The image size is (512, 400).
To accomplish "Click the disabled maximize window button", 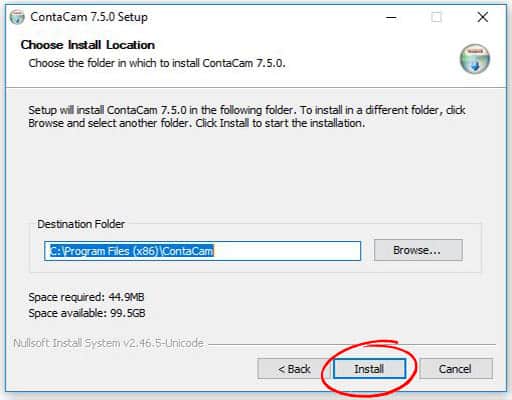I will tap(436, 17).
